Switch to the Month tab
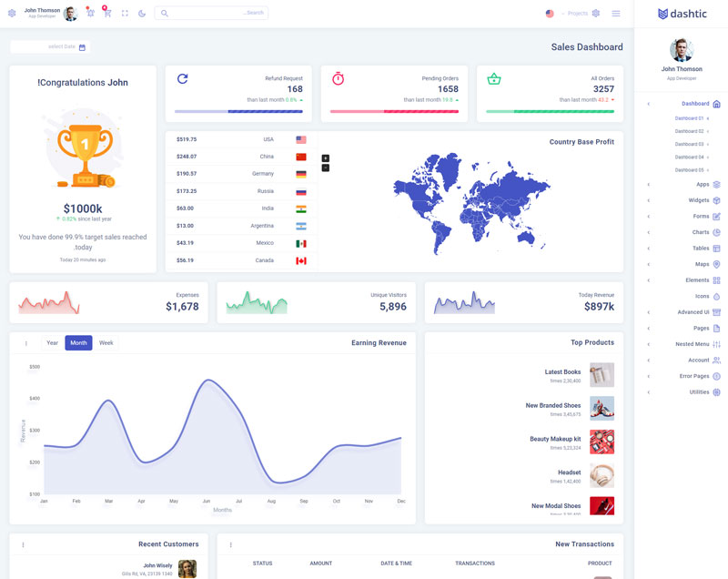 click(x=78, y=343)
